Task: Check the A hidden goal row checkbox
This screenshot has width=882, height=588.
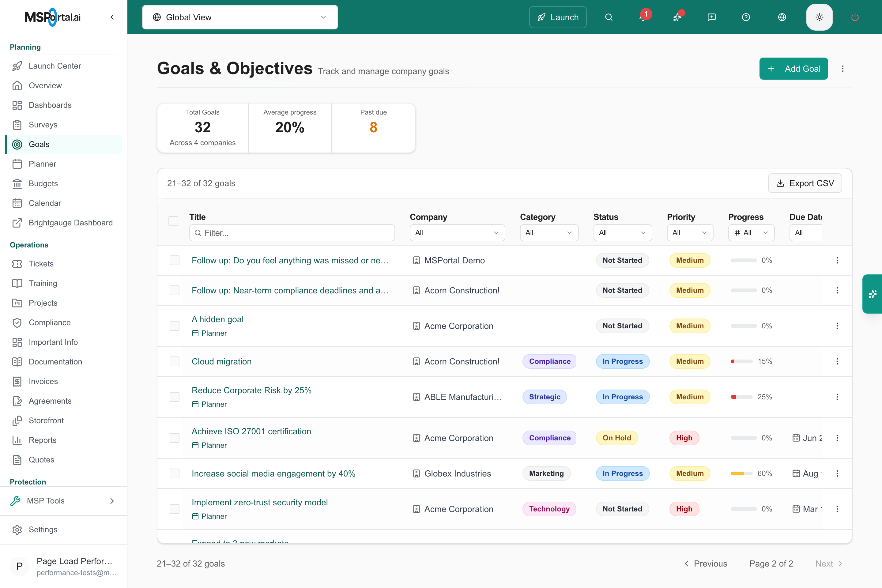Action: coord(174,326)
